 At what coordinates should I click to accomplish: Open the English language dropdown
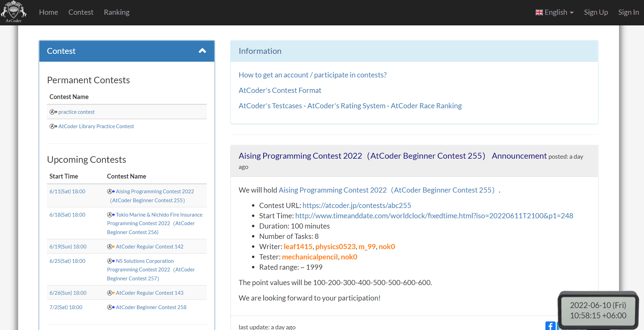[555, 12]
